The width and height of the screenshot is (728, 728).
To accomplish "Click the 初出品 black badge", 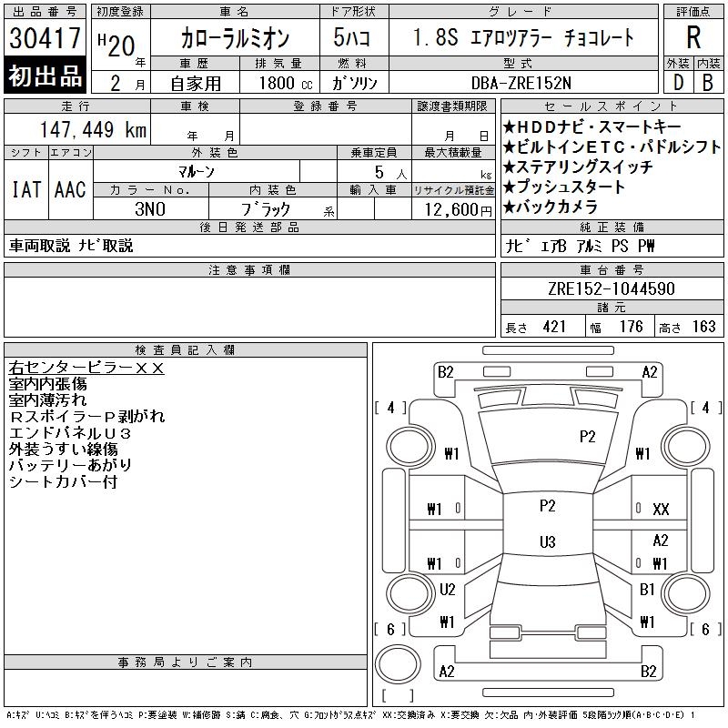I will click(x=45, y=76).
